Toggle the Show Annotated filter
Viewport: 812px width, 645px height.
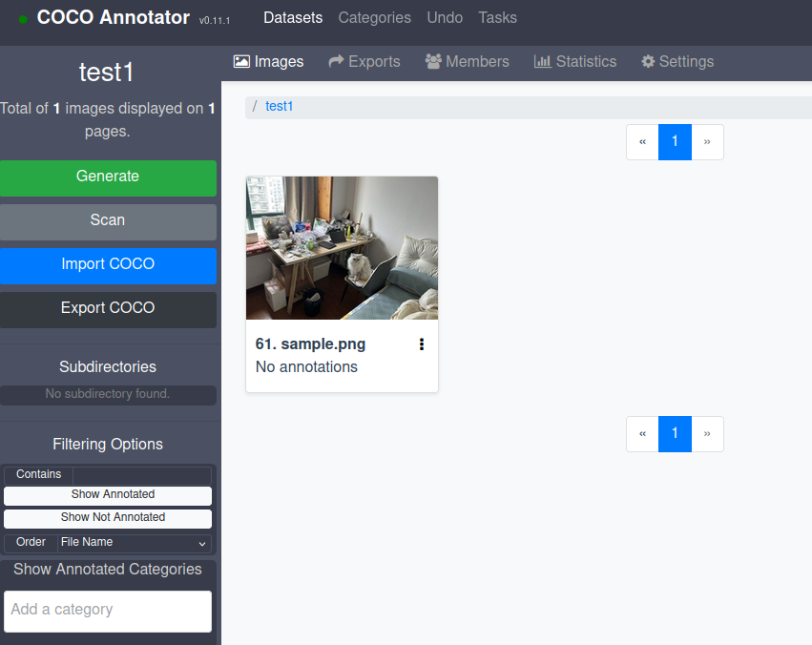pyautogui.click(x=108, y=495)
